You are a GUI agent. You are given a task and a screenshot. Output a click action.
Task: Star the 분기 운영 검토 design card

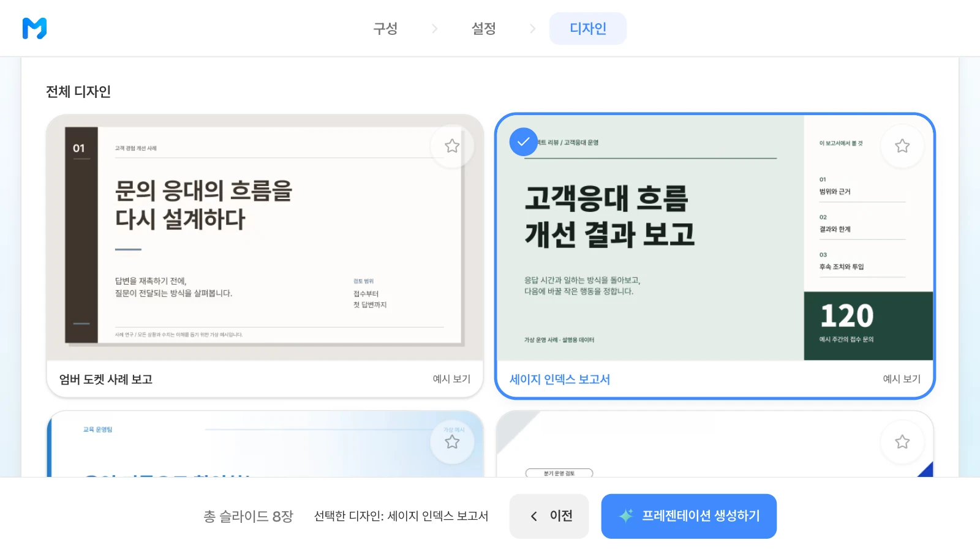[x=902, y=441]
